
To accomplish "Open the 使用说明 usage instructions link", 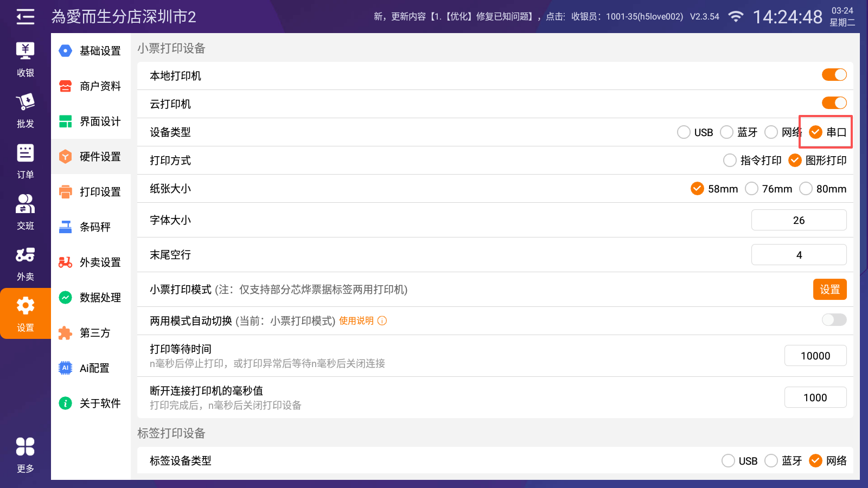I will click(356, 320).
